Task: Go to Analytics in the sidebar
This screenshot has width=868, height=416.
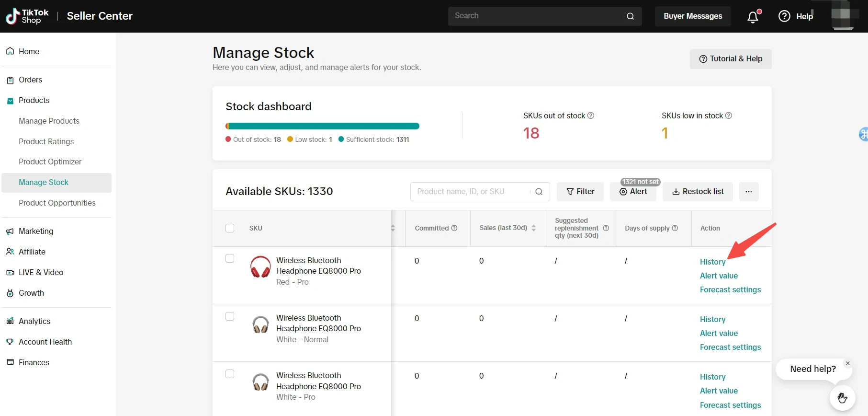Action: pos(34,321)
